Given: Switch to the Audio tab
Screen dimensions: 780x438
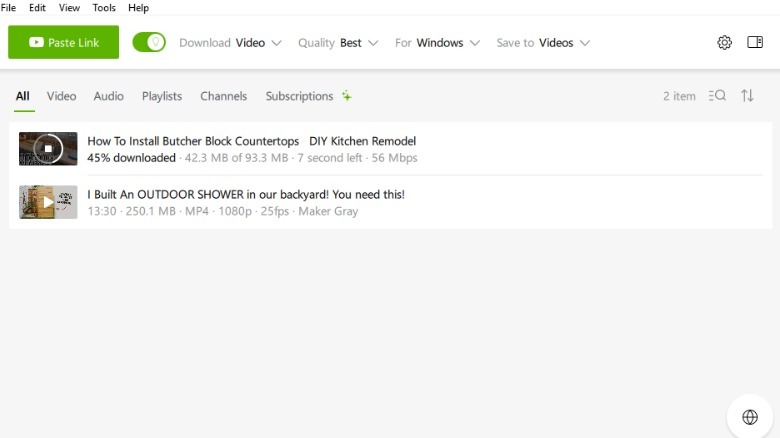Looking at the screenshot, I should (109, 96).
